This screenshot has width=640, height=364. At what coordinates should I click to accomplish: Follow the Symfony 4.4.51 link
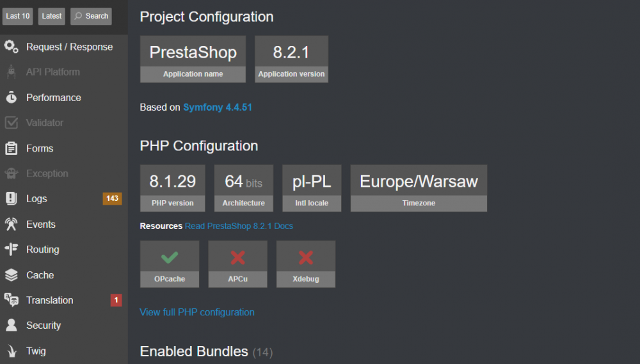(x=218, y=107)
